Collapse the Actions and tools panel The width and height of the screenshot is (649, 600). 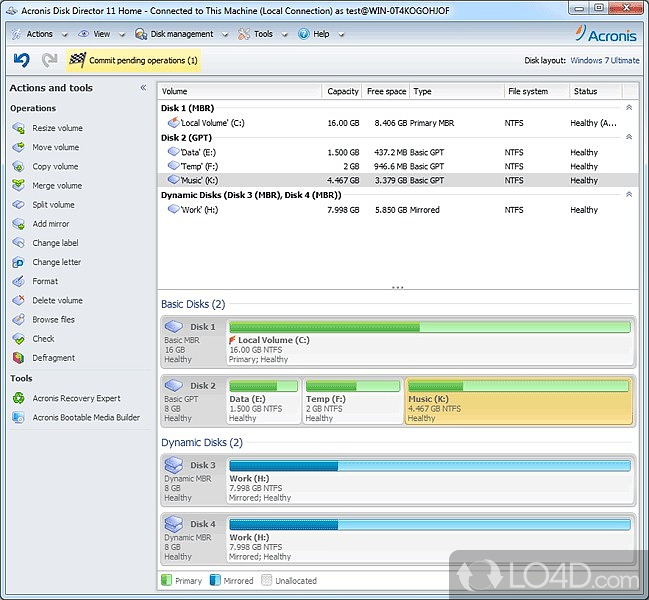(x=143, y=88)
